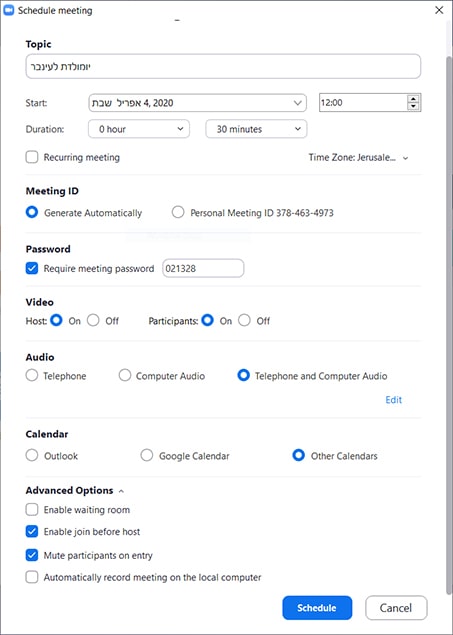Image resolution: width=453 pixels, height=635 pixels.
Task: Enable the Recurring meeting checkbox
Action: pyautogui.click(x=32, y=157)
